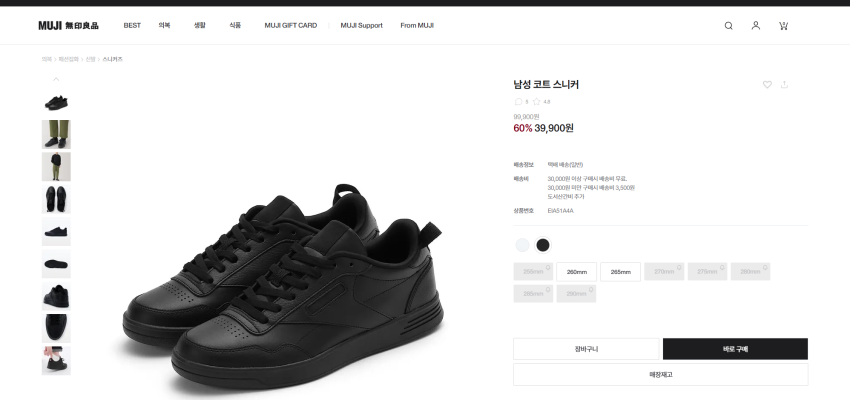Click the 장바구니 add to cart button
850x400 pixels.
click(587, 349)
